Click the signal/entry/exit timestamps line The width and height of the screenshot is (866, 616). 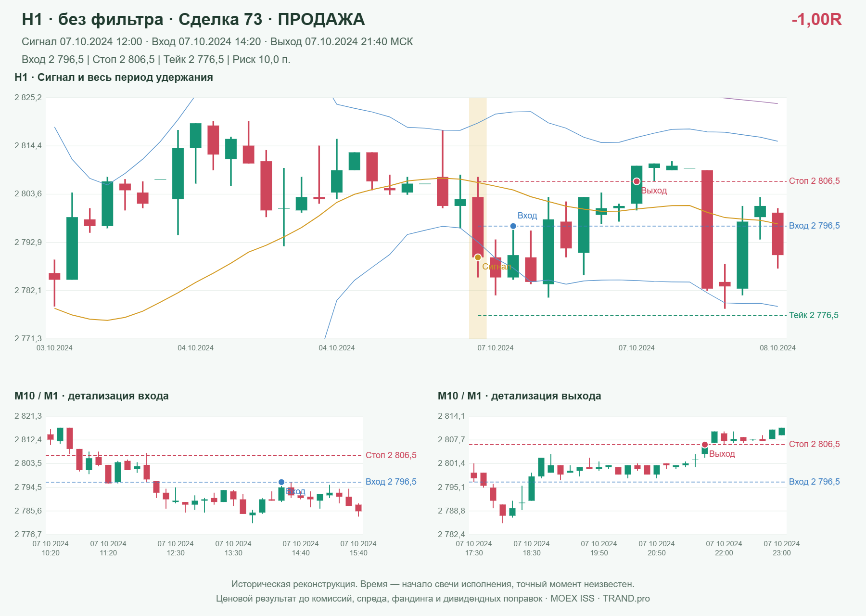pyautogui.click(x=217, y=42)
